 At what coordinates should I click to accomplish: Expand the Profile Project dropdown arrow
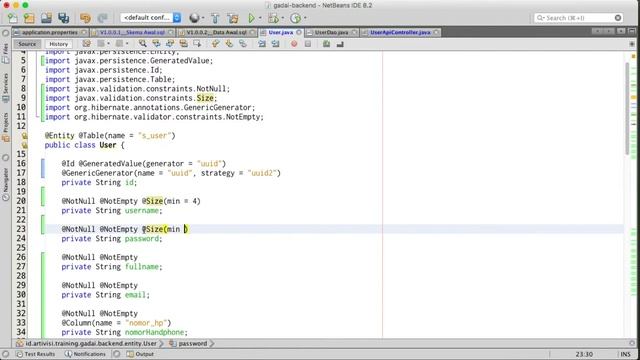[x=305, y=18]
